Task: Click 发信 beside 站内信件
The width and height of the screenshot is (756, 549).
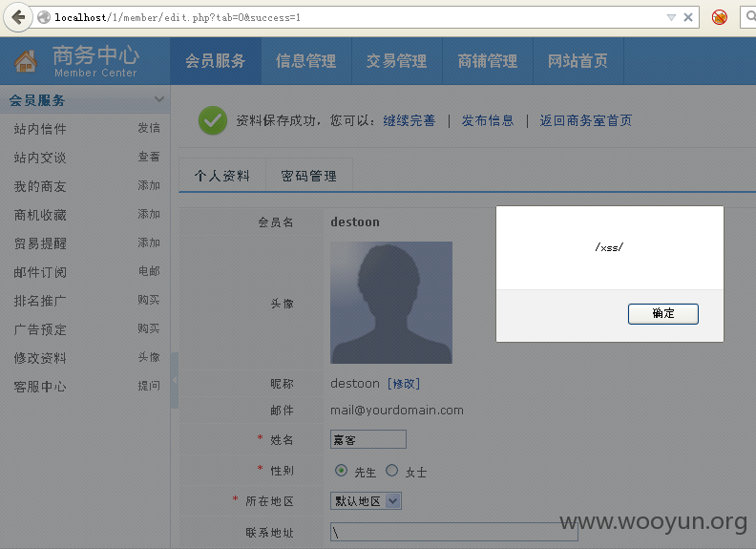Action: click(149, 128)
